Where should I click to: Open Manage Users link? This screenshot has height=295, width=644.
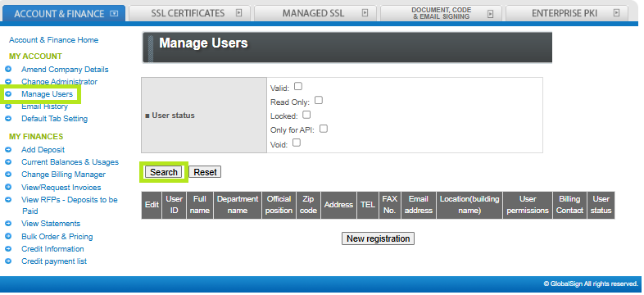47,94
